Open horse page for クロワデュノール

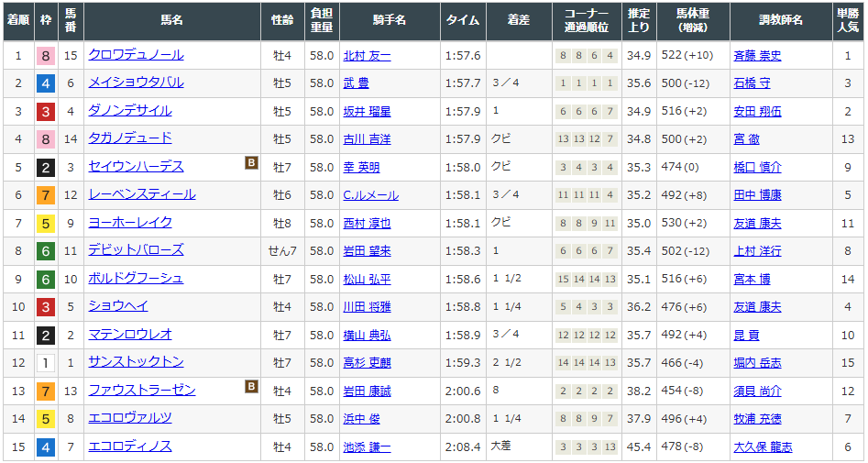pos(136,55)
